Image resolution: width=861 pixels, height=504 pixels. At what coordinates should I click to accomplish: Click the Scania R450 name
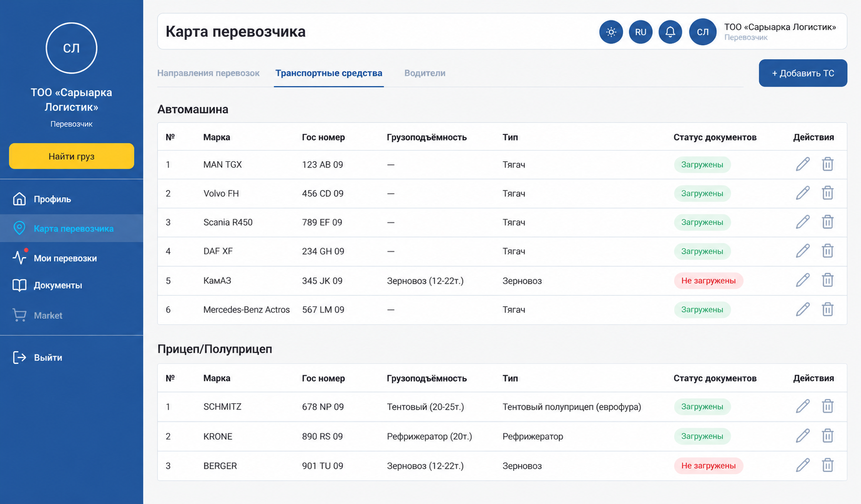point(228,222)
